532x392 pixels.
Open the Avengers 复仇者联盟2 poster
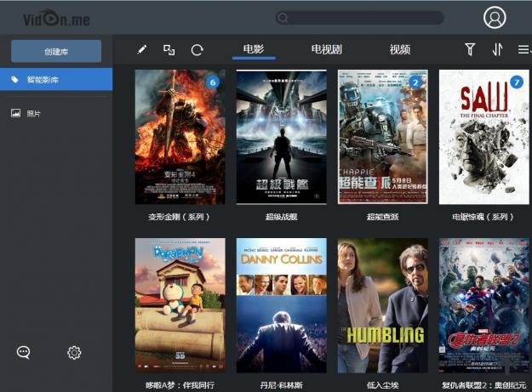click(x=484, y=305)
